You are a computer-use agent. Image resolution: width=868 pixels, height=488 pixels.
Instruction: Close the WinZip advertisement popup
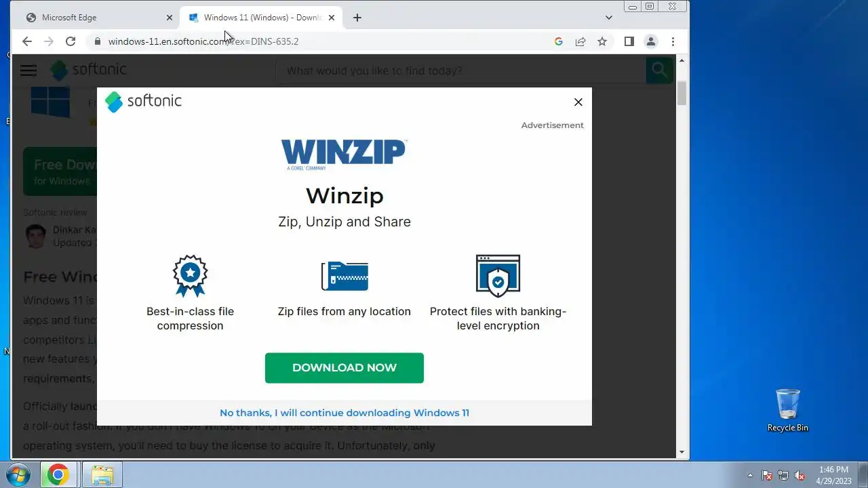(x=578, y=102)
